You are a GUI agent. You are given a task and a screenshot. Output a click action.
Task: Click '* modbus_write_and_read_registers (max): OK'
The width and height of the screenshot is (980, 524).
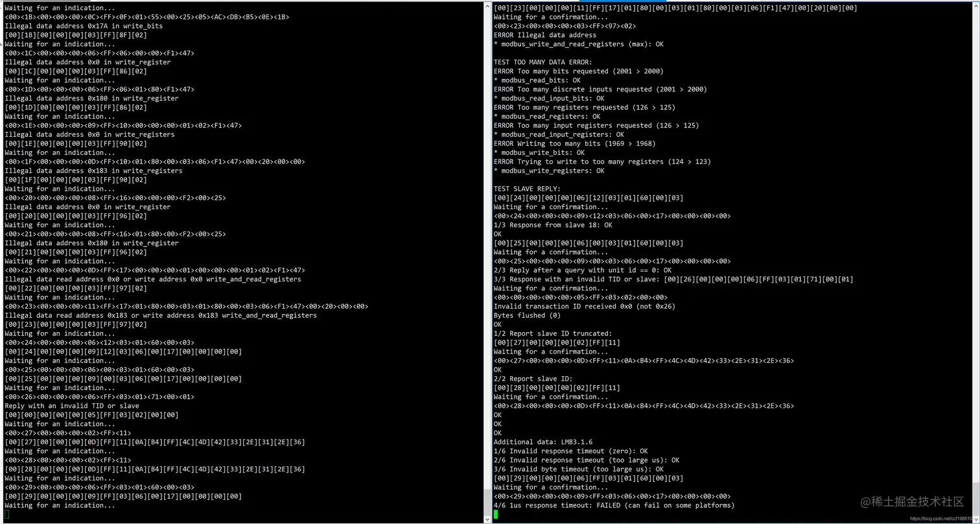pos(578,44)
